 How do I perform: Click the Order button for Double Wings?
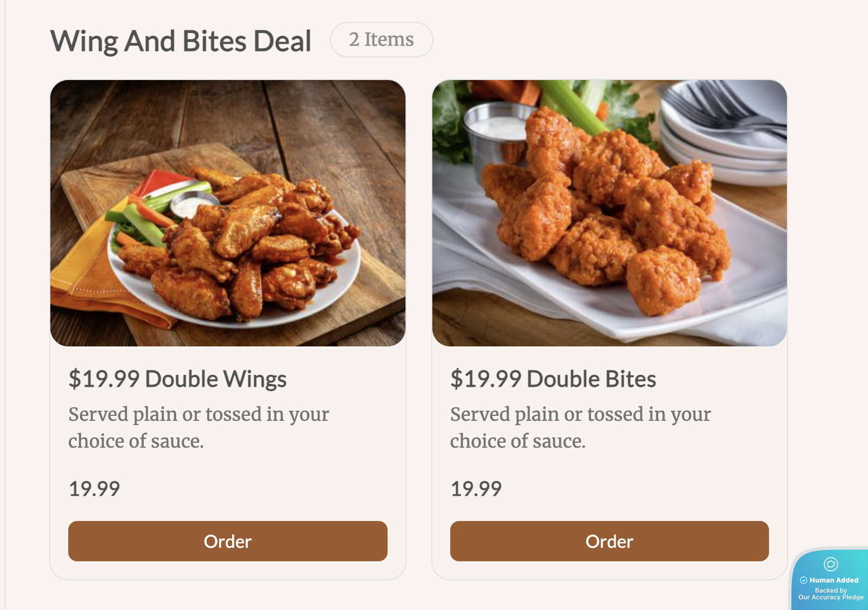(228, 541)
